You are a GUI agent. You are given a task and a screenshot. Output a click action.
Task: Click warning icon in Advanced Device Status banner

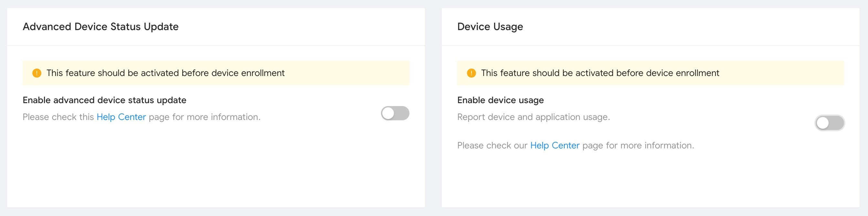(37, 73)
